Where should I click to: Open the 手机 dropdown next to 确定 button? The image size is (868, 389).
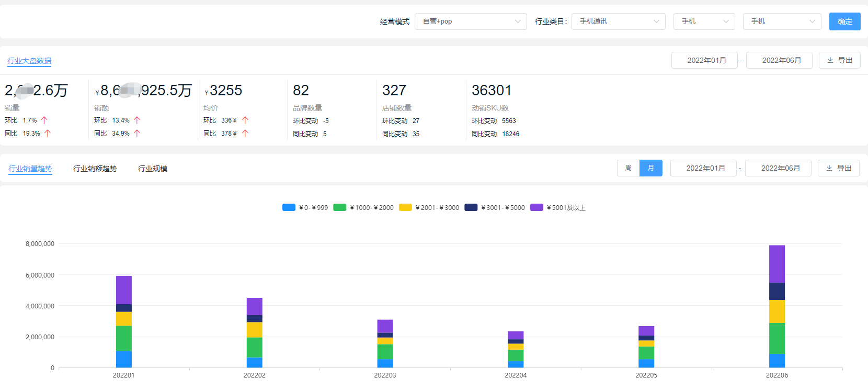click(782, 21)
